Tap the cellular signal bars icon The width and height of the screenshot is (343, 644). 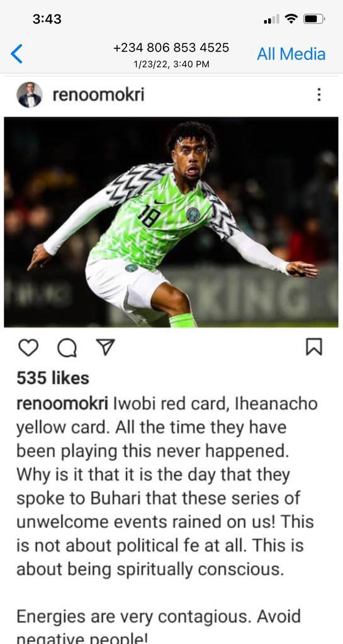(271, 19)
